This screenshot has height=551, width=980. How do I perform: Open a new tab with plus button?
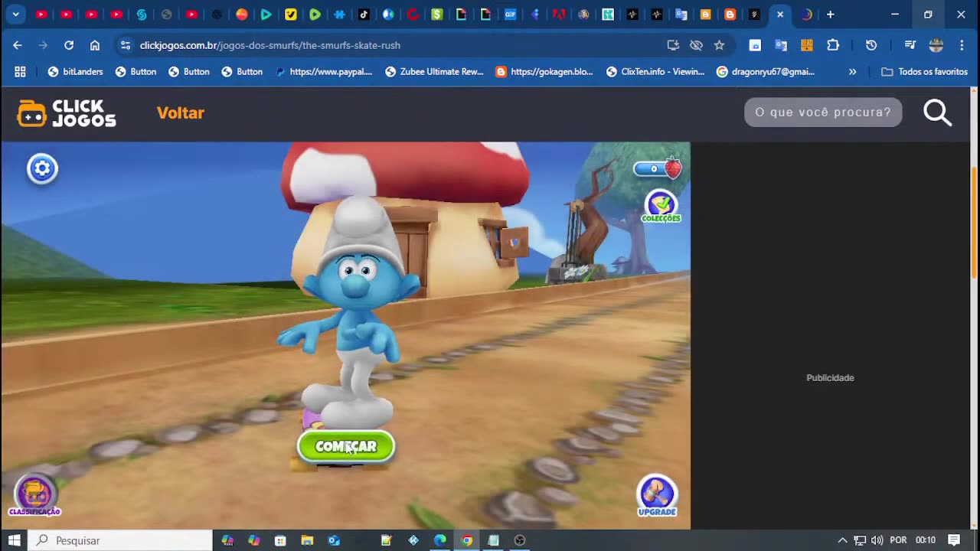[830, 15]
